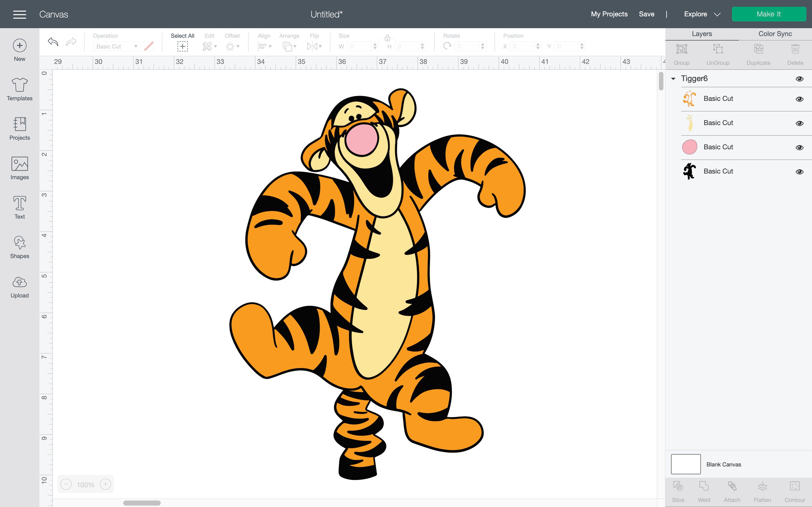Screen dimensions: 812x507
Task: Collapse the Tigger6 layer group
Action: click(x=673, y=79)
